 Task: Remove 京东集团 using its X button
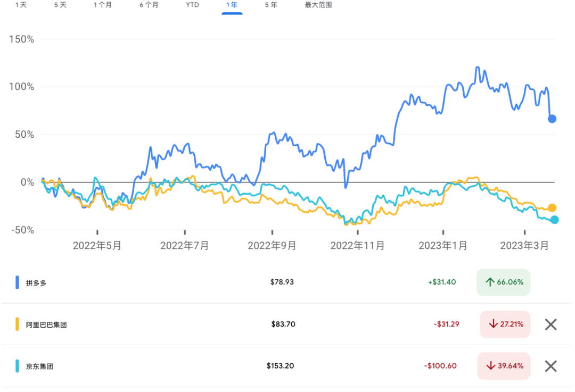[552, 366]
